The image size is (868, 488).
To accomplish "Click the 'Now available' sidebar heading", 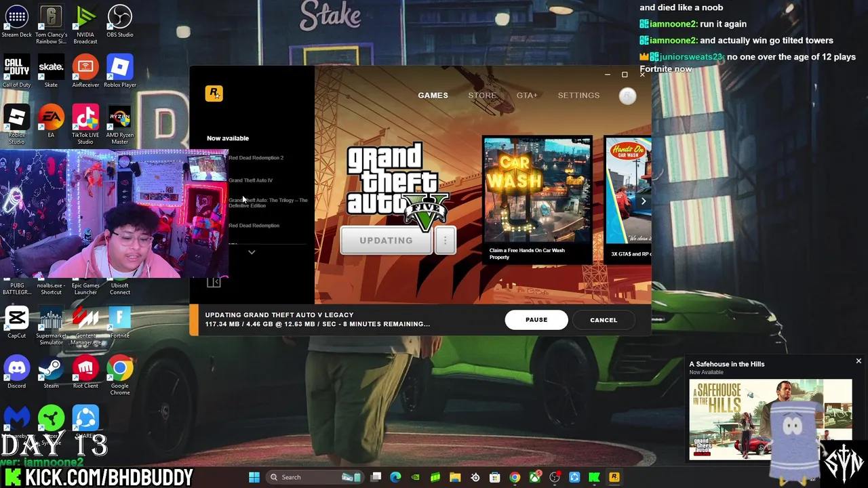I will pyautogui.click(x=228, y=138).
